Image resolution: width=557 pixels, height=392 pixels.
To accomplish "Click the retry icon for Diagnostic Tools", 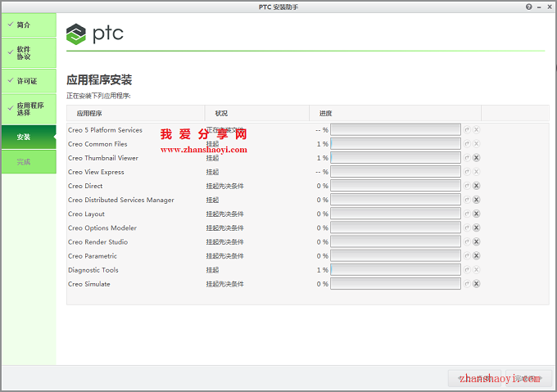I will 467,270.
